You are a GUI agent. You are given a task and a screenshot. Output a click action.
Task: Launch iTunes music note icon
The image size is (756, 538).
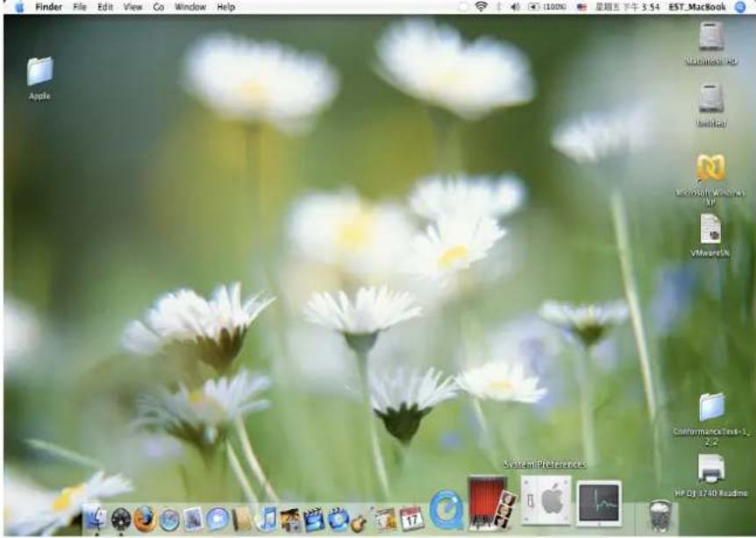[x=266, y=520]
